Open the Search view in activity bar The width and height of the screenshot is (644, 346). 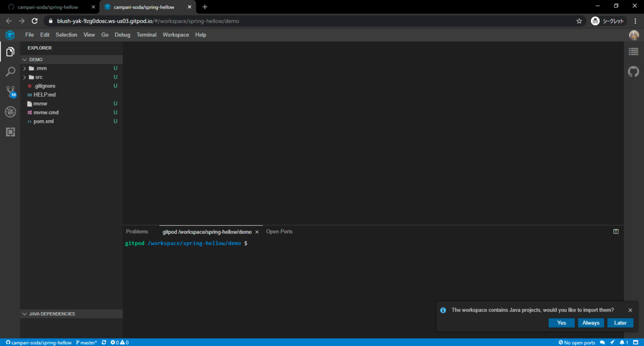[x=10, y=71]
